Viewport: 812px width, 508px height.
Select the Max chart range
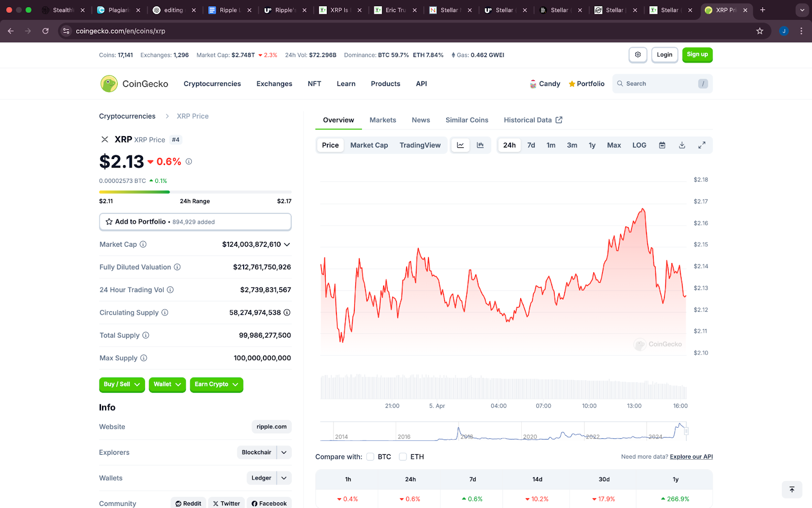click(x=614, y=145)
